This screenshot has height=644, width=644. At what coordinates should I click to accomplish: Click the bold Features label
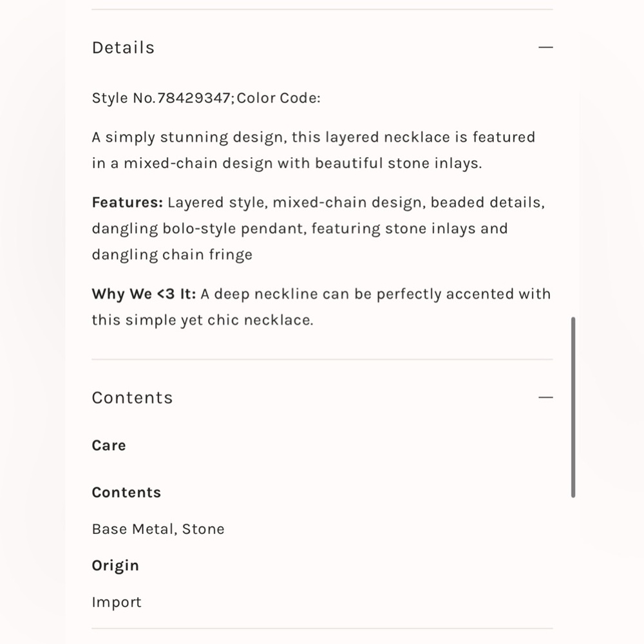click(x=128, y=202)
